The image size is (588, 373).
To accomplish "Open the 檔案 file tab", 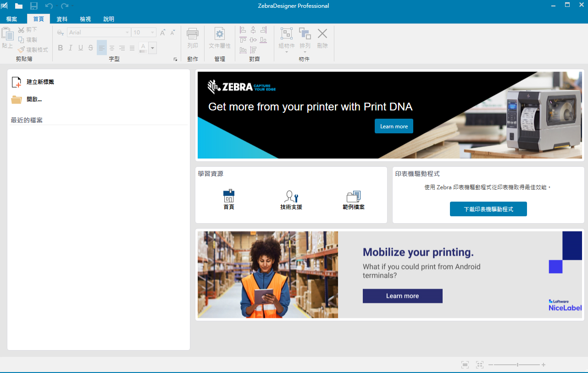I will tap(11, 19).
